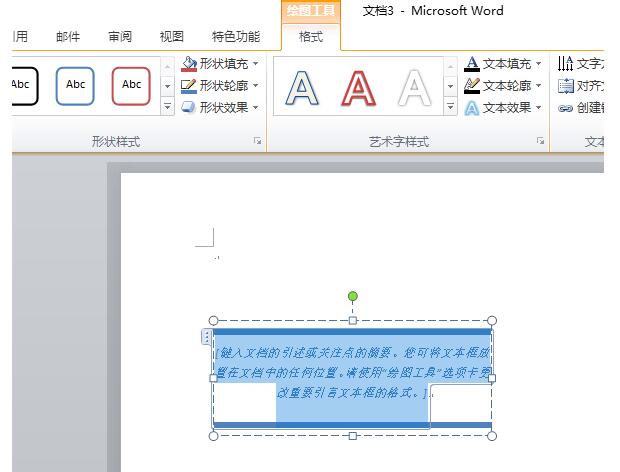620x472 pixels.
Task: Open the 形状填充 dropdown arrow
Action: point(255,63)
